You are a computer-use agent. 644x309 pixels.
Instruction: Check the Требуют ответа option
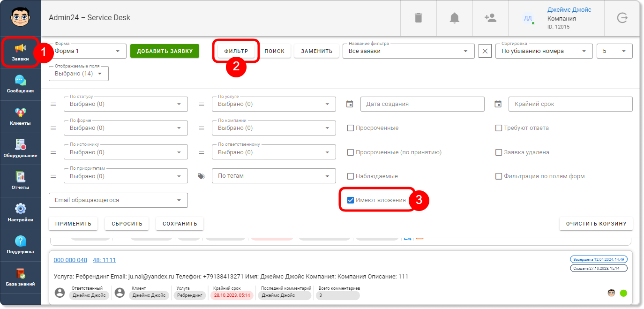coord(499,128)
